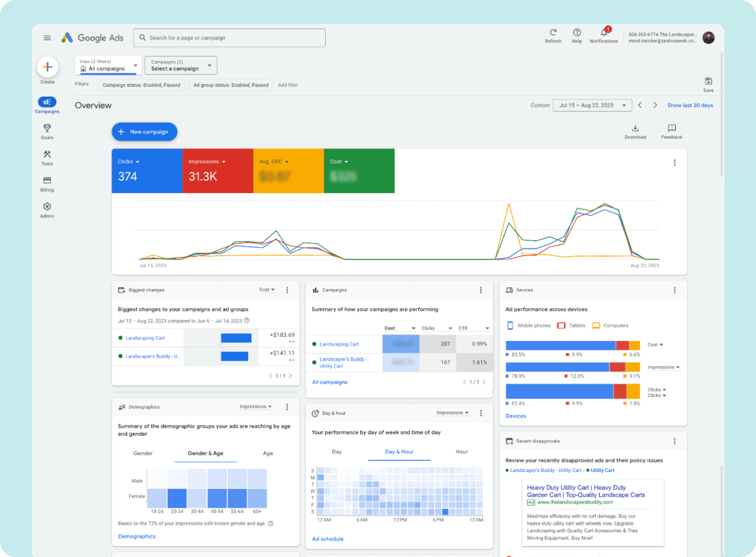
Task: Toggle Tablets in the Devices legend
Action: point(571,325)
